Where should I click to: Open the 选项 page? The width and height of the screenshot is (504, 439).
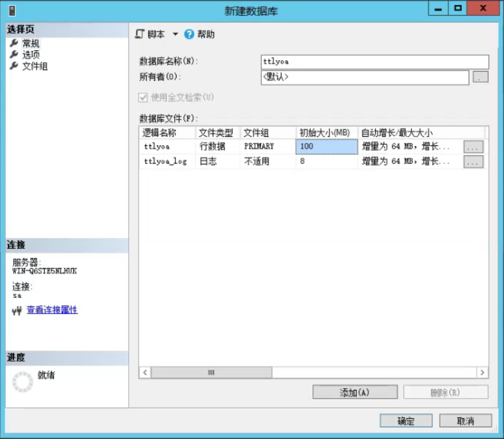point(31,55)
